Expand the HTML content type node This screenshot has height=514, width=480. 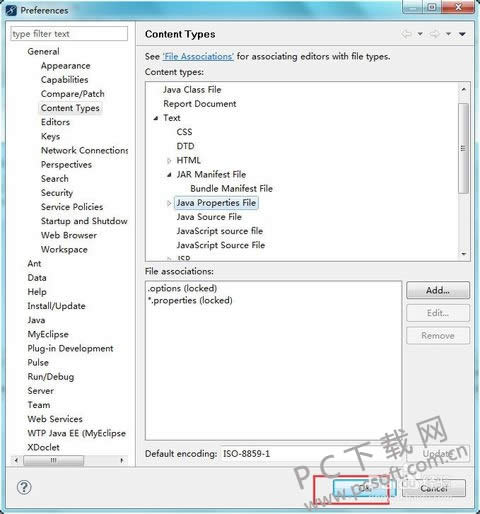click(x=169, y=161)
